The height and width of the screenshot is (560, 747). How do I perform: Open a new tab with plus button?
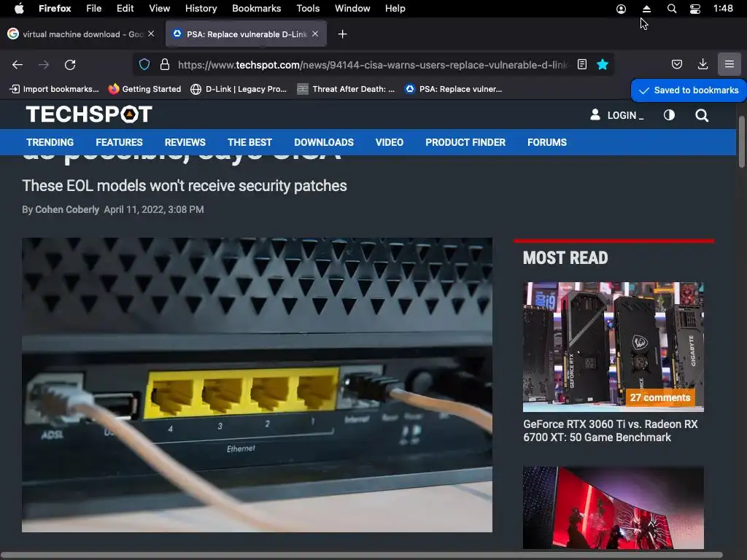click(343, 34)
